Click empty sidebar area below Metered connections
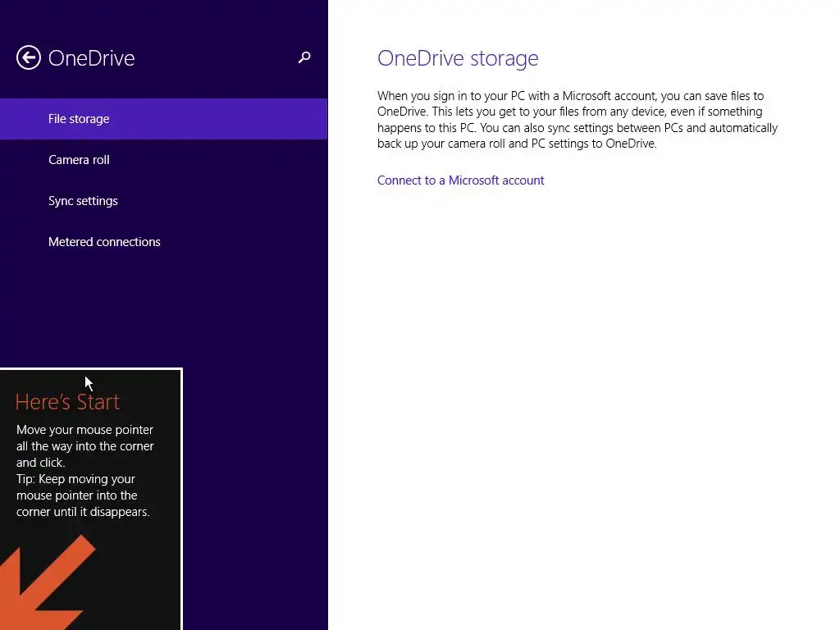This screenshot has height=630, width=840. pyautogui.click(x=164, y=312)
